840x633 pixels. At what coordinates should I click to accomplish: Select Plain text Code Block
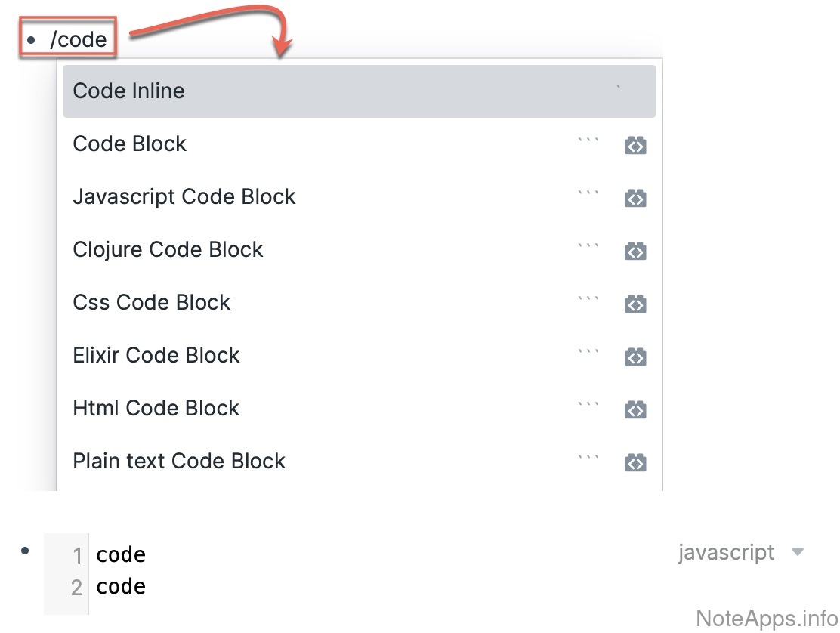point(179,462)
